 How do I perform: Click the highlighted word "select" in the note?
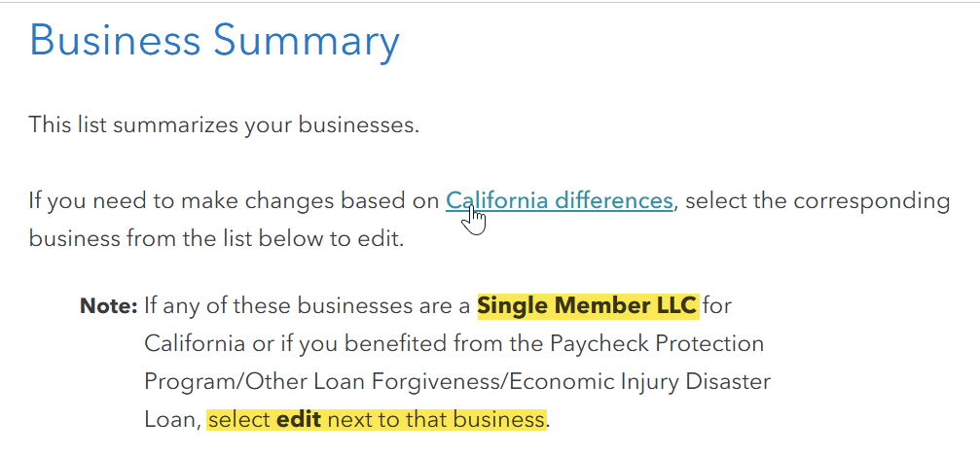tap(239, 420)
